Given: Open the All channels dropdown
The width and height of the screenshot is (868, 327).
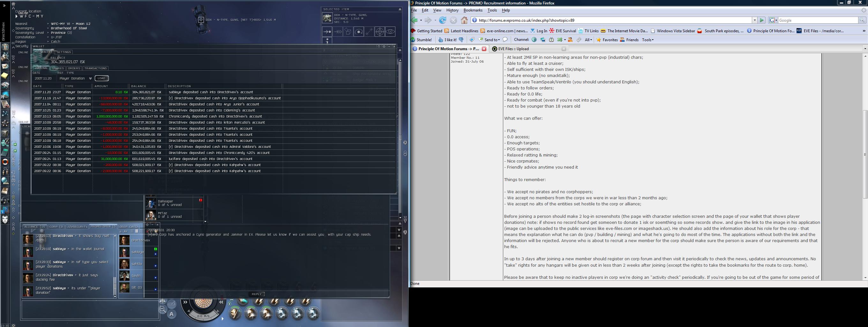Looking at the screenshot, I should 589,40.
